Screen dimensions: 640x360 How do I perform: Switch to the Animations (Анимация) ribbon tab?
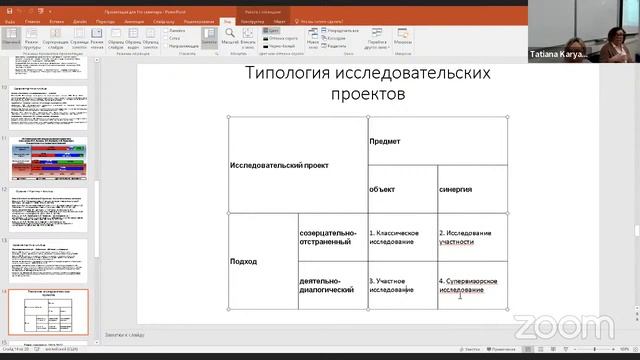tap(134, 22)
